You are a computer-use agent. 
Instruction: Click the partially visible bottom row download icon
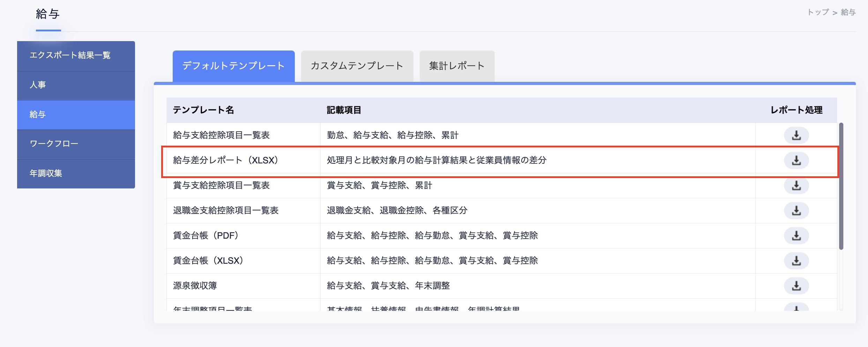(x=796, y=308)
